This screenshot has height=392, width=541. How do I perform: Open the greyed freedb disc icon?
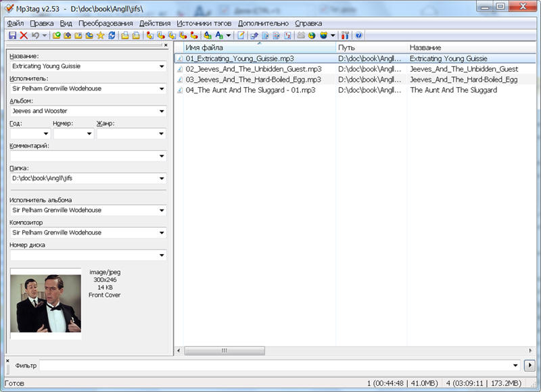coord(301,35)
